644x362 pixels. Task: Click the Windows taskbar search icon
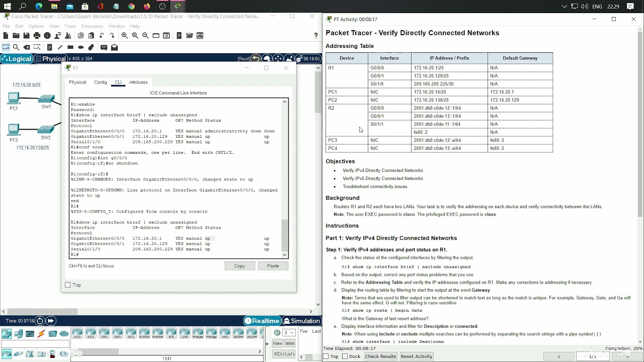[23, 7]
